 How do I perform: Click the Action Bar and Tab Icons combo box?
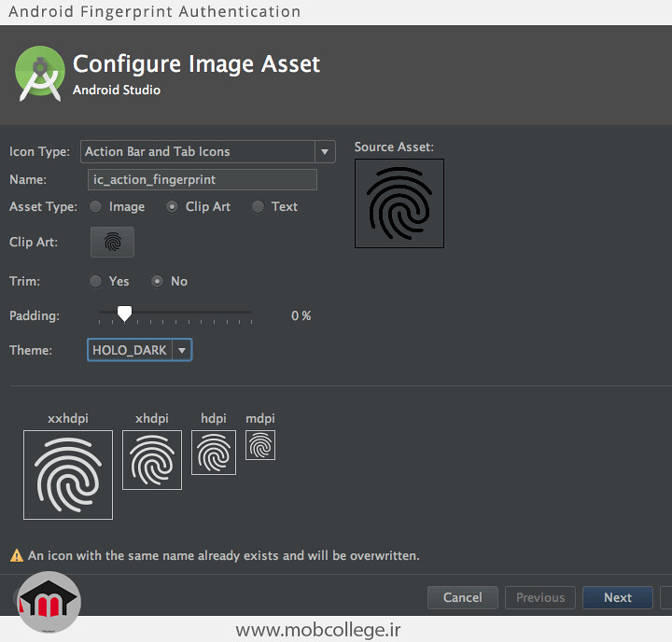pyautogui.click(x=208, y=152)
